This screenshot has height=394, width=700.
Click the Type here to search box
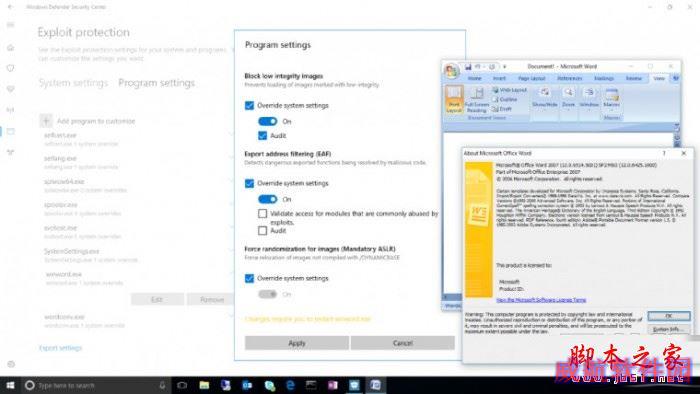tap(96, 385)
